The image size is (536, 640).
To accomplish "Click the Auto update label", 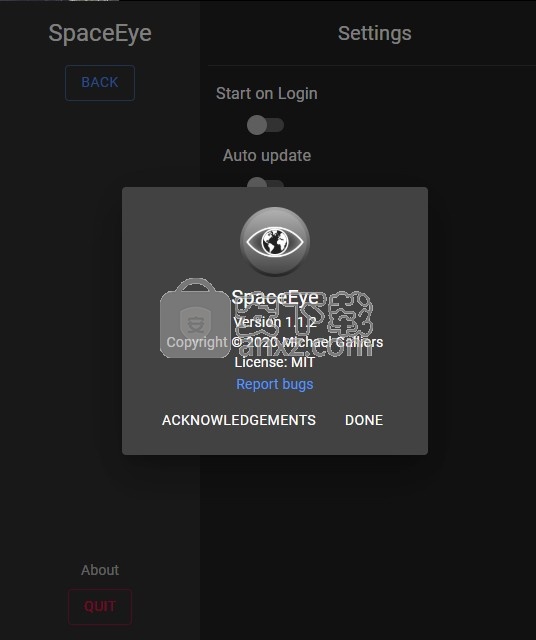I will (267, 156).
